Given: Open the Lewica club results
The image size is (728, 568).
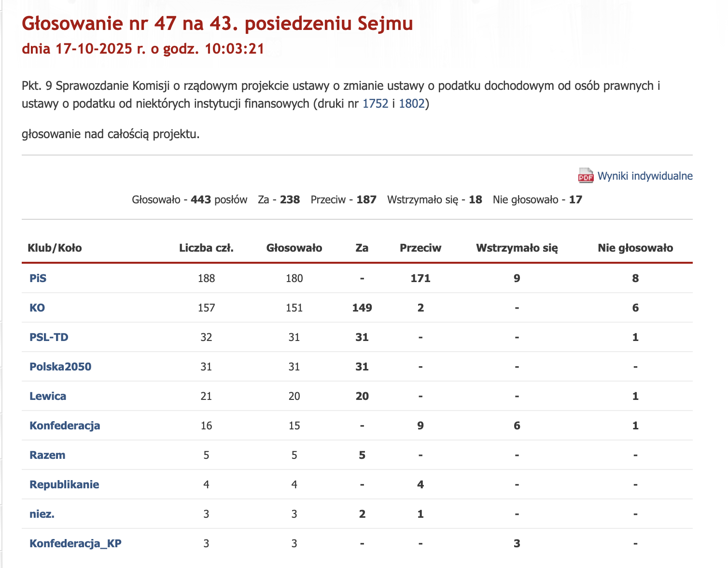Looking at the screenshot, I should click(x=48, y=396).
